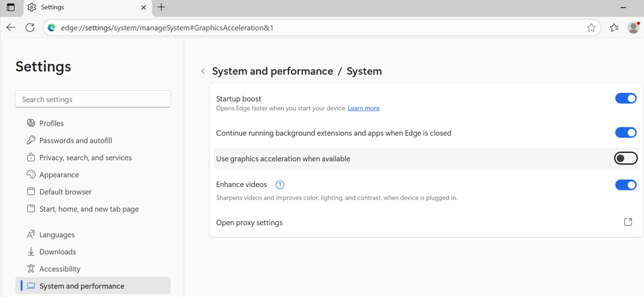Open the Downloads settings section
This screenshot has height=297, width=644.
point(57,252)
